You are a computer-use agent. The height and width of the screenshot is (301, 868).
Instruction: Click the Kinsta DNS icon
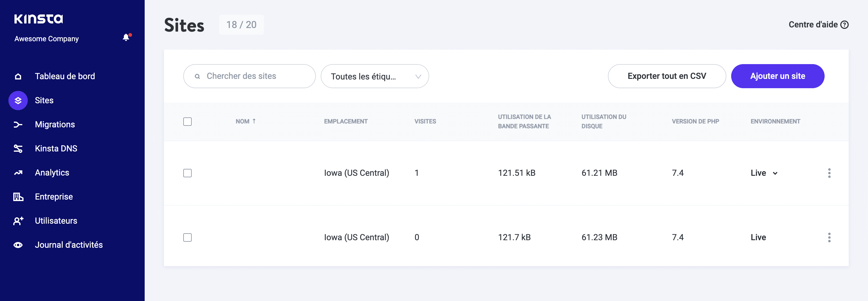(x=18, y=148)
